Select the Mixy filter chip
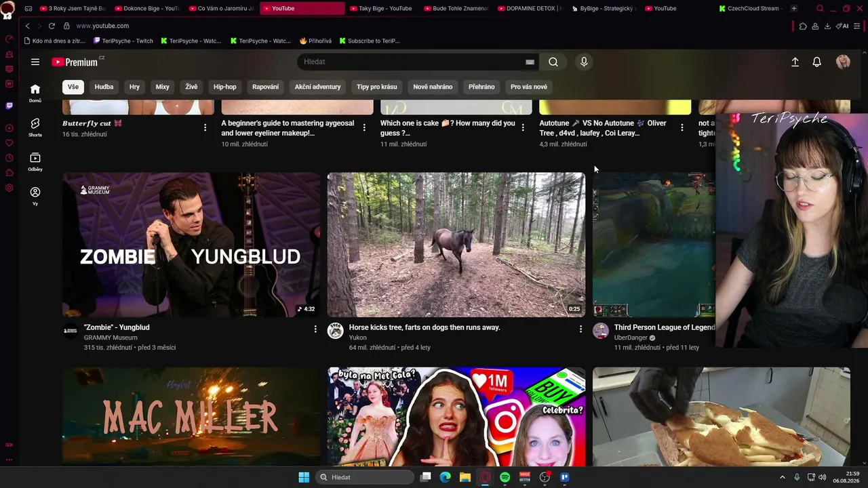The image size is (868, 488). [x=162, y=87]
